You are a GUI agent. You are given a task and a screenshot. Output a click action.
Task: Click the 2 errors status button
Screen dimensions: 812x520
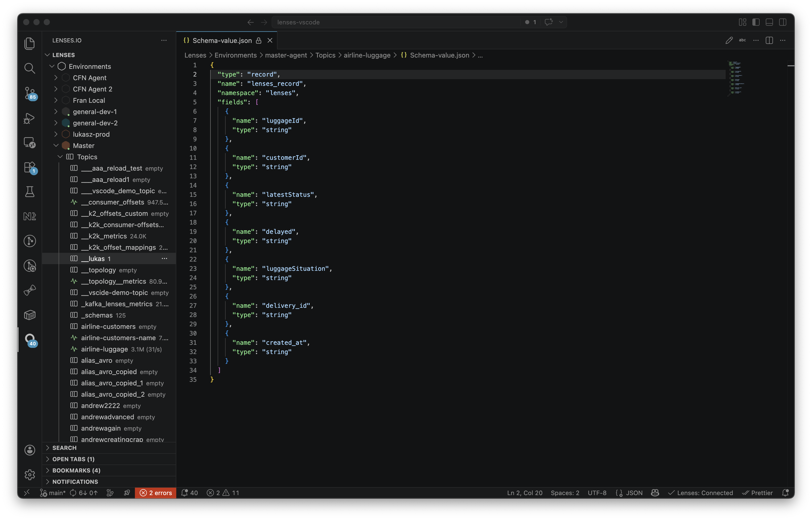[x=156, y=493]
